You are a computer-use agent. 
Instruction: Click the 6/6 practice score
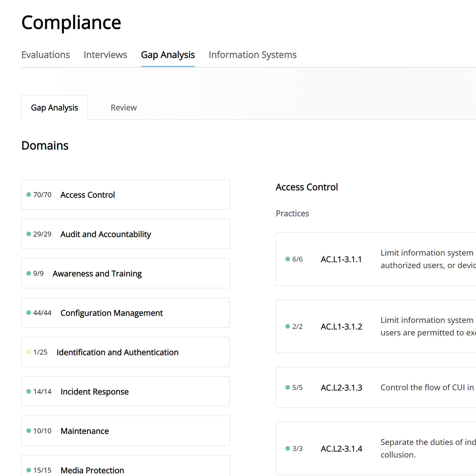297,259
